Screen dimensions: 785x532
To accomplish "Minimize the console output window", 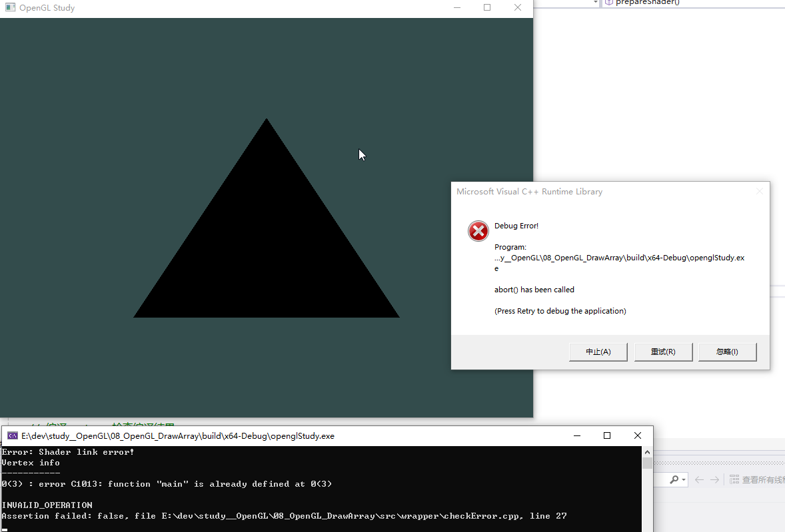I will point(577,435).
